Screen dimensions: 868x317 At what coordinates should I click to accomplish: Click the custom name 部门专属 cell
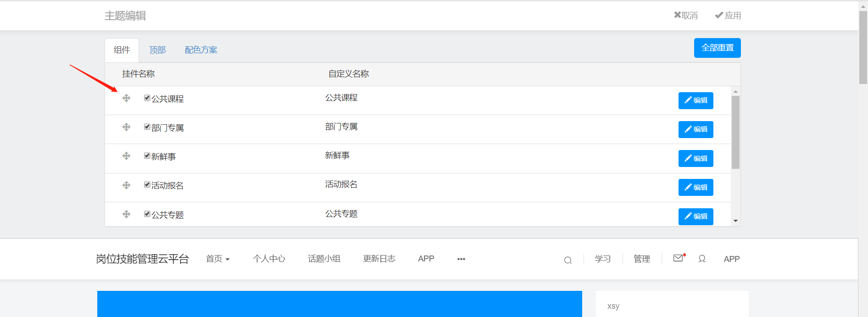coord(341,127)
